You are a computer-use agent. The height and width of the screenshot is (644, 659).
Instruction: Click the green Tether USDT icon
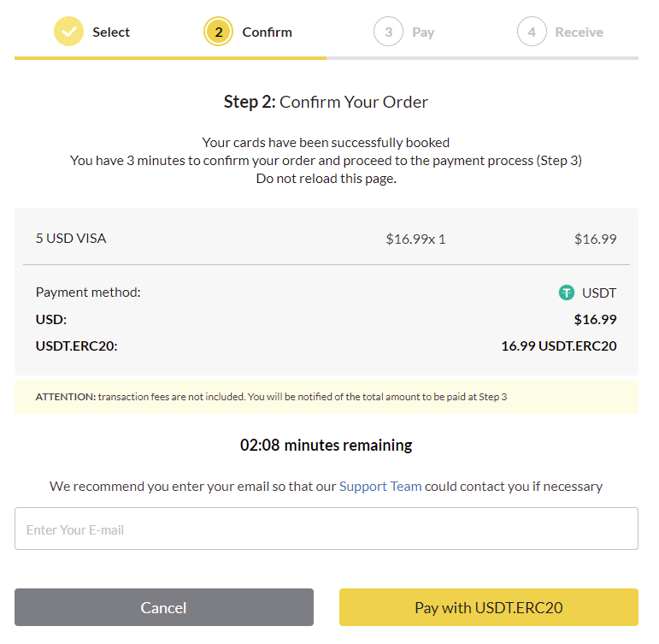coord(567,292)
